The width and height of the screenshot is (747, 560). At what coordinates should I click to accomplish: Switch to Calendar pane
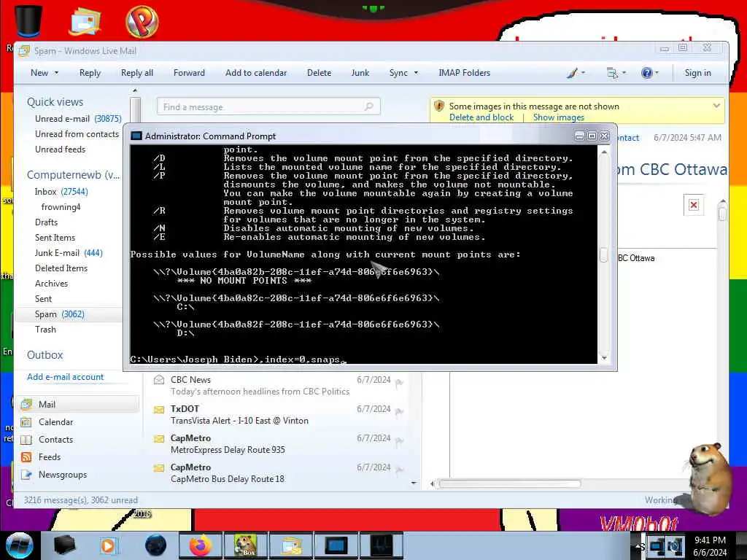55,422
